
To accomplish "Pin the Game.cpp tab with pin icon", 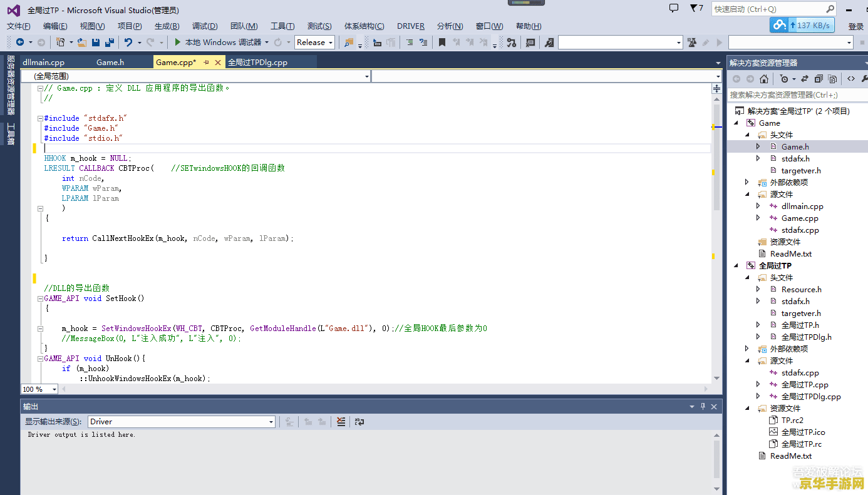I will [207, 63].
